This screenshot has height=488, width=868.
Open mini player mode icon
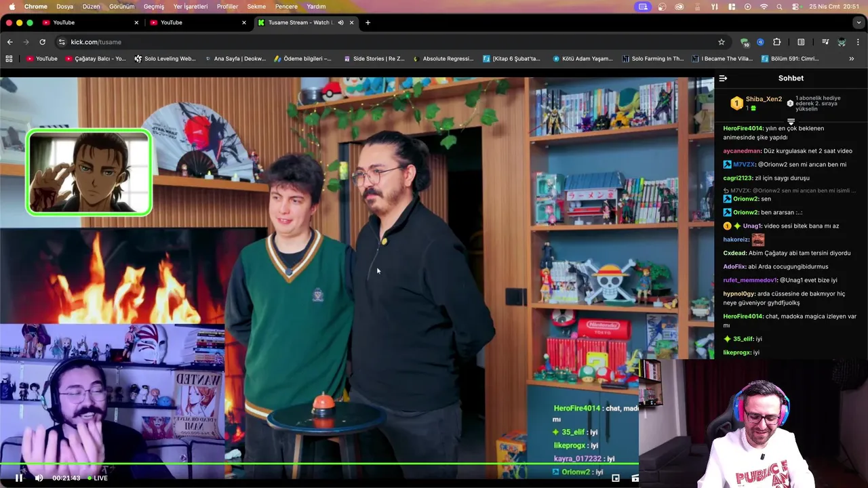point(615,478)
